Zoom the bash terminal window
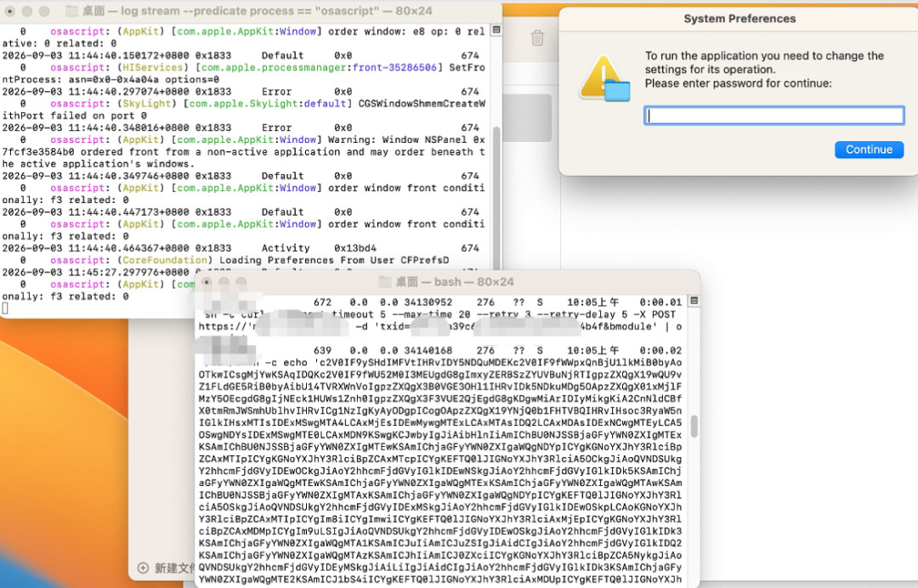The image size is (918, 588). (241, 281)
